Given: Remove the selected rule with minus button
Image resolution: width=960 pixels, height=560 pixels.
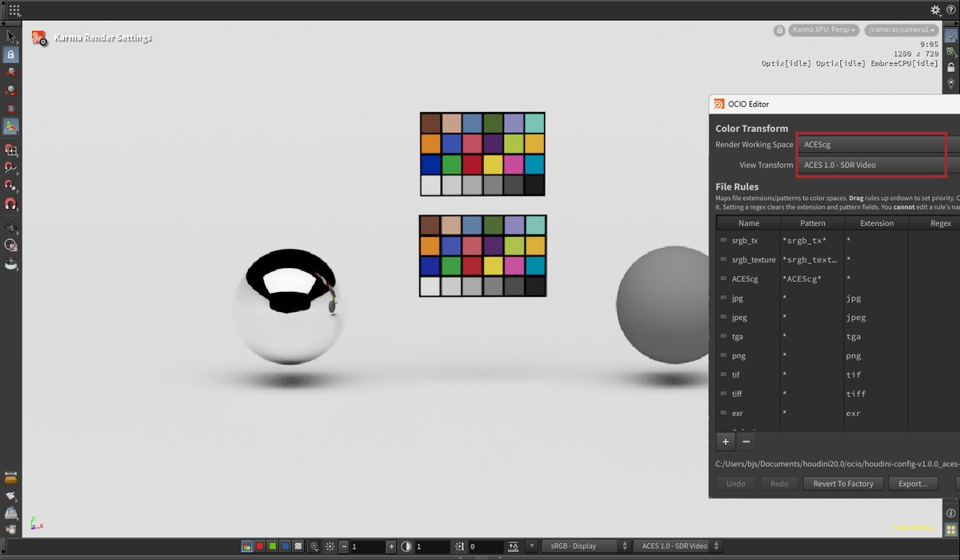Looking at the screenshot, I should pyautogui.click(x=746, y=442).
